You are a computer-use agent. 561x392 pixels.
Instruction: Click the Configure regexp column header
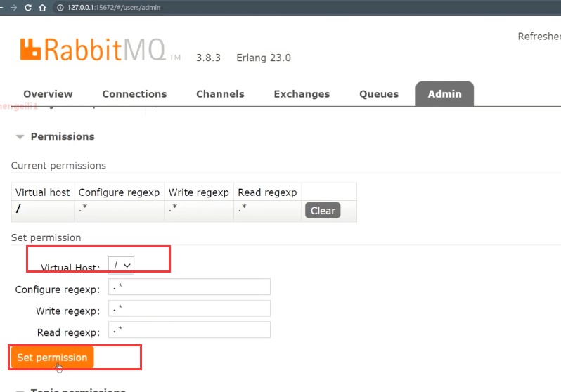tap(119, 192)
